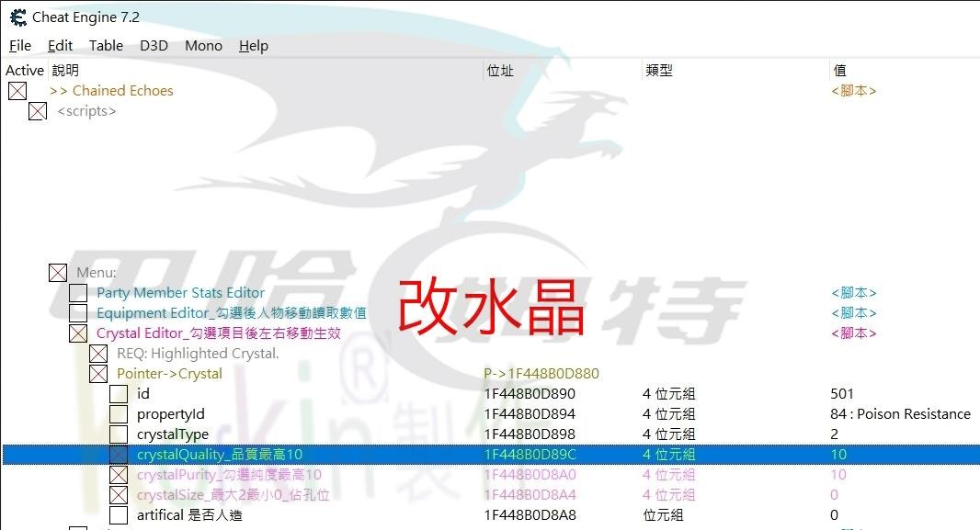
Task: Toggle the crystalSize entry checkbox
Action: tap(119, 494)
